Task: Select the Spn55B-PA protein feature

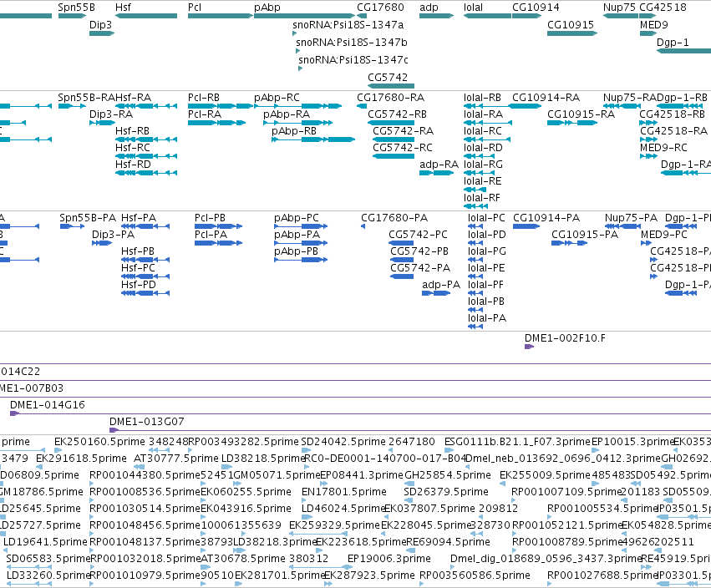Action: 72,226
